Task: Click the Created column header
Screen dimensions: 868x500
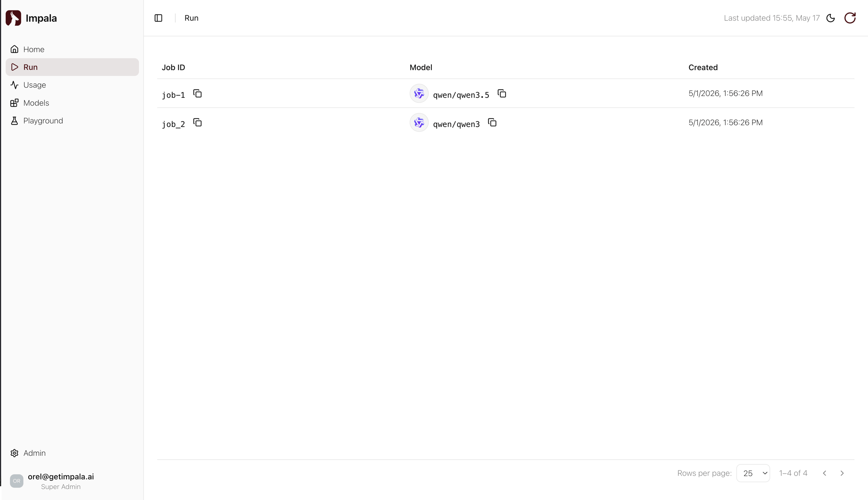Action: click(703, 67)
